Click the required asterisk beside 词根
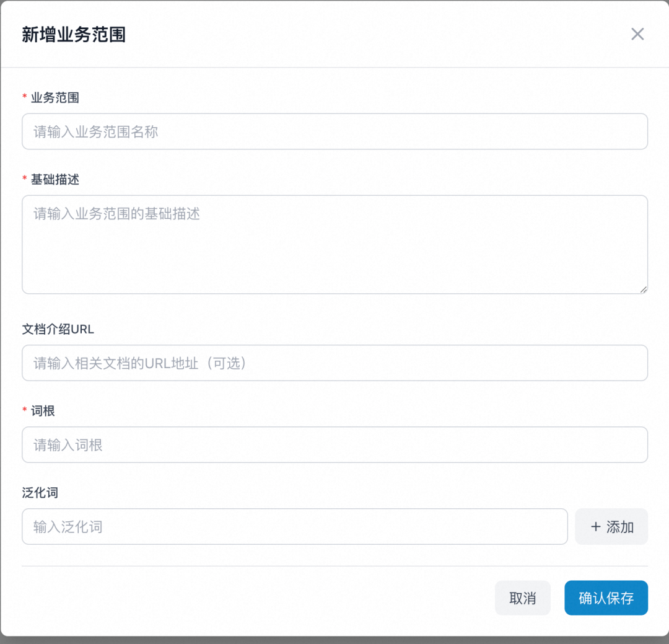 coord(24,410)
